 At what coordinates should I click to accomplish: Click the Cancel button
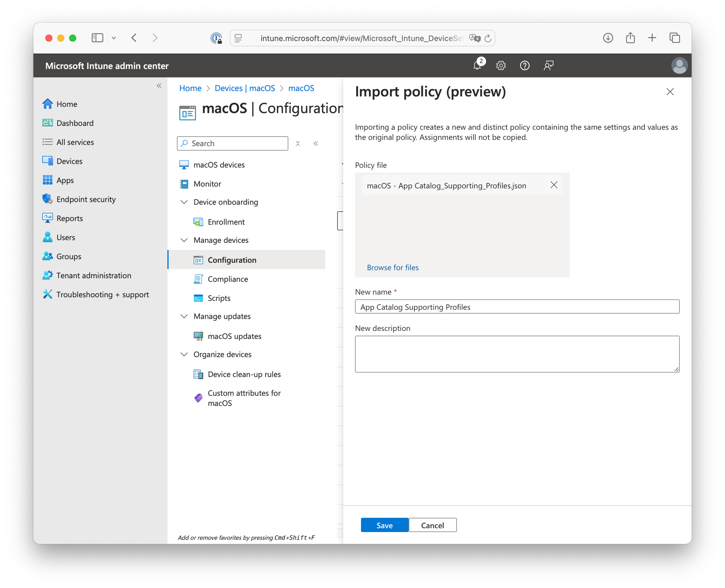[432, 525]
